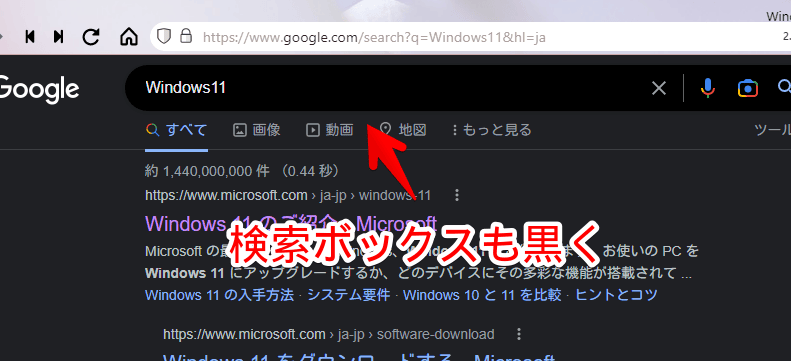
Task: Clear the search box with X
Action: 659,88
